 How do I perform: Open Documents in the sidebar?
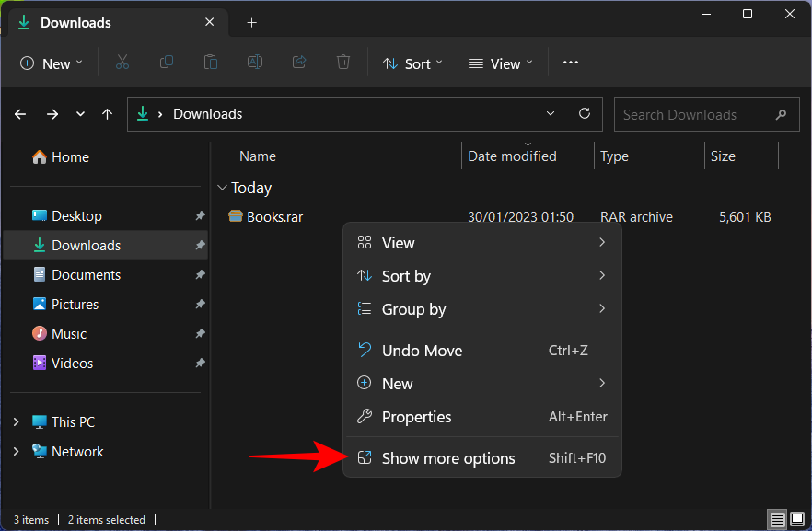click(x=86, y=275)
